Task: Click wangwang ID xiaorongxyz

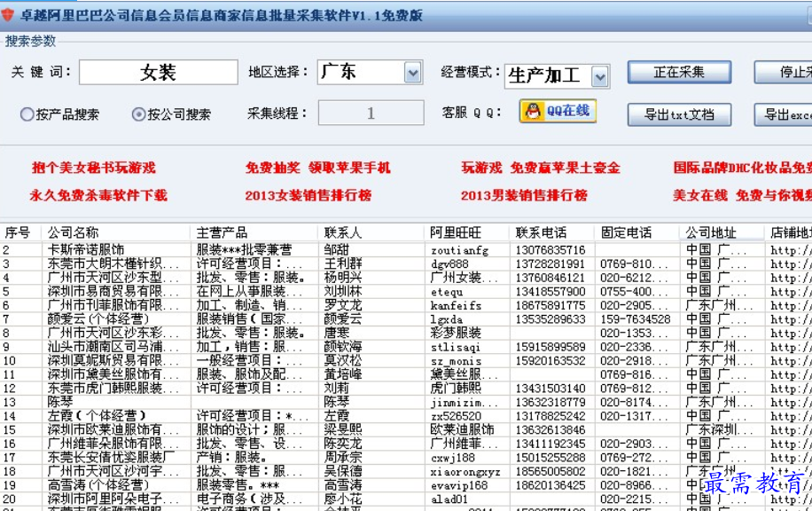Action: pos(465,472)
